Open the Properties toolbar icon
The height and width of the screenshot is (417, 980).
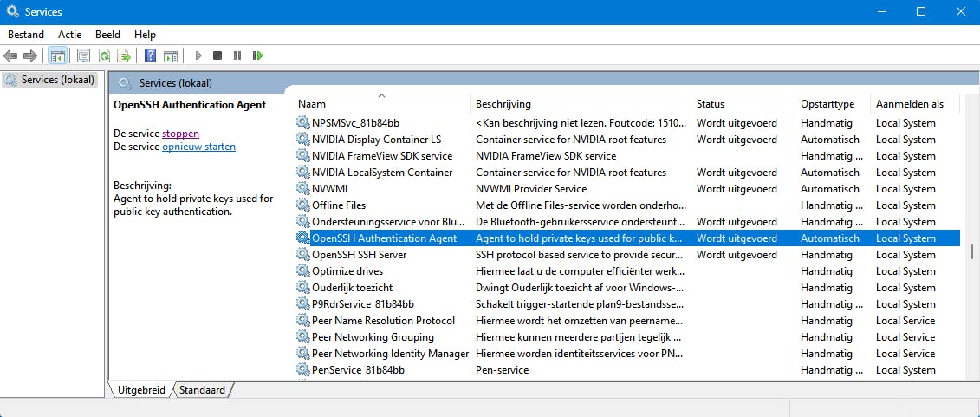[83, 55]
